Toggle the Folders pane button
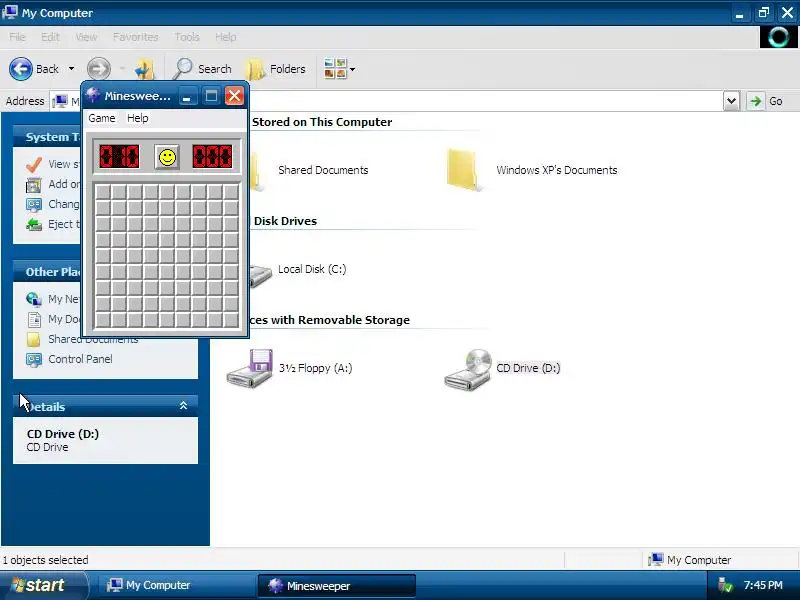Image resolution: width=800 pixels, height=600 pixels. (x=276, y=68)
